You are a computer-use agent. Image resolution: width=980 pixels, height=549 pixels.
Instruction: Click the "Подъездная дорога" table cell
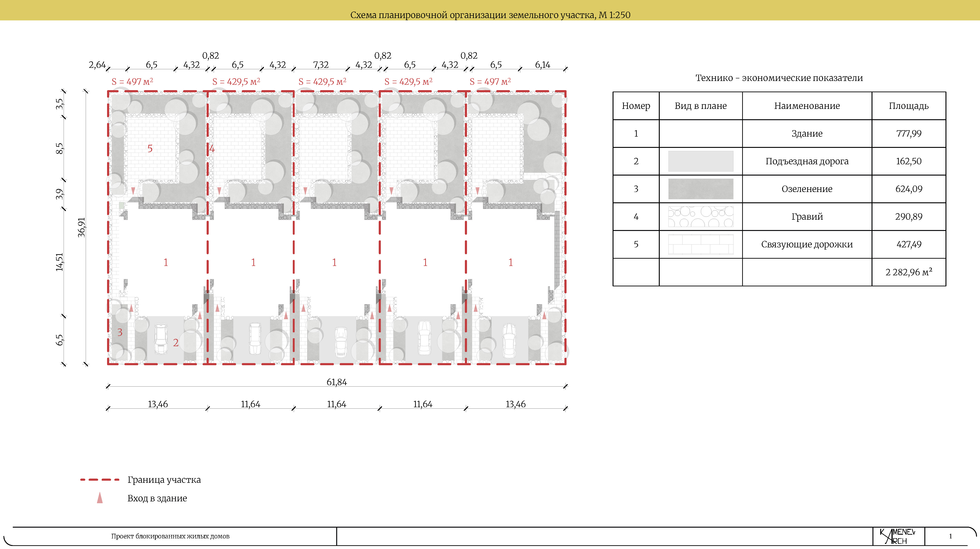807,161
